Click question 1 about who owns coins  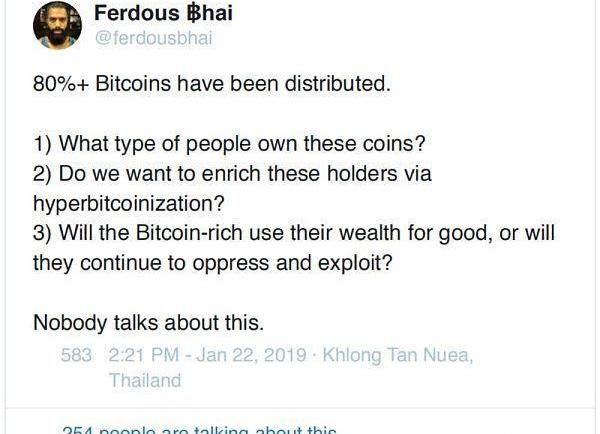tap(229, 144)
